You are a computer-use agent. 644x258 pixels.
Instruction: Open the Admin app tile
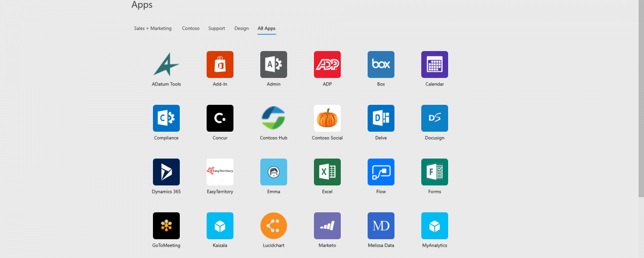pos(274,64)
